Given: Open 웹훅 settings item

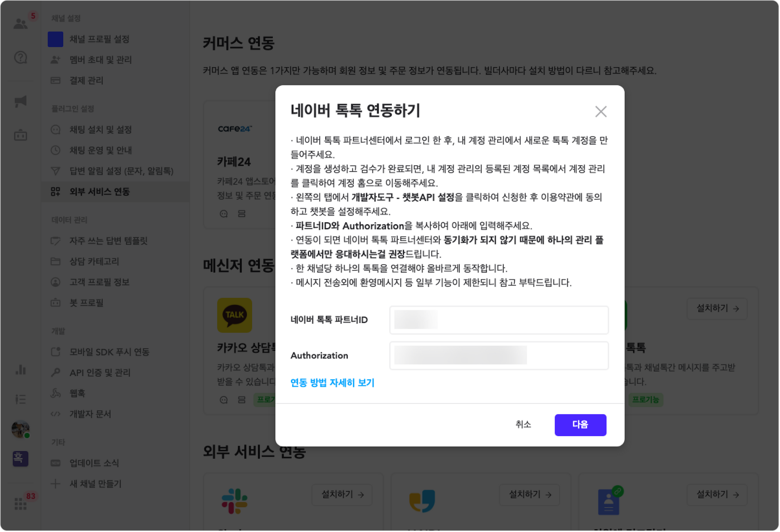Looking at the screenshot, I should coord(77,393).
